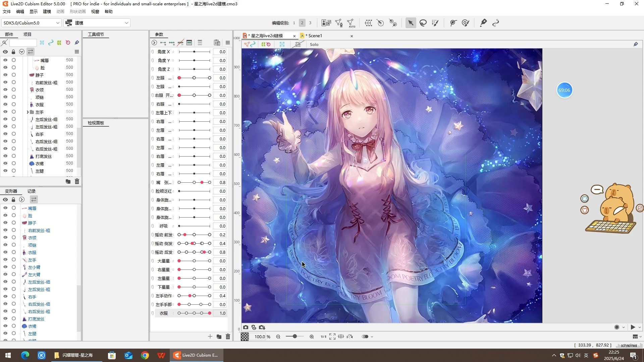Viewport: 644px width, 362px height.
Task: Click the 1:1 actual size button
Action: (323, 337)
